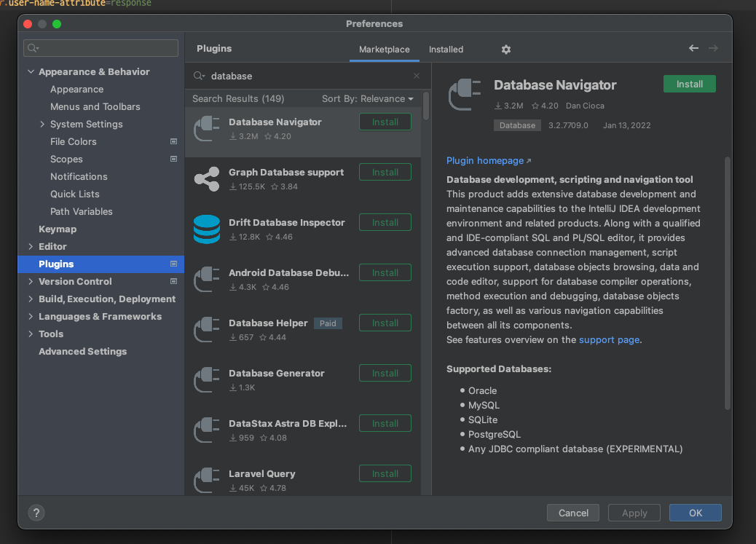Image resolution: width=756 pixels, height=544 pixels.
Task: Select Menus and Toolbars
Action: [x=95, y=106]
